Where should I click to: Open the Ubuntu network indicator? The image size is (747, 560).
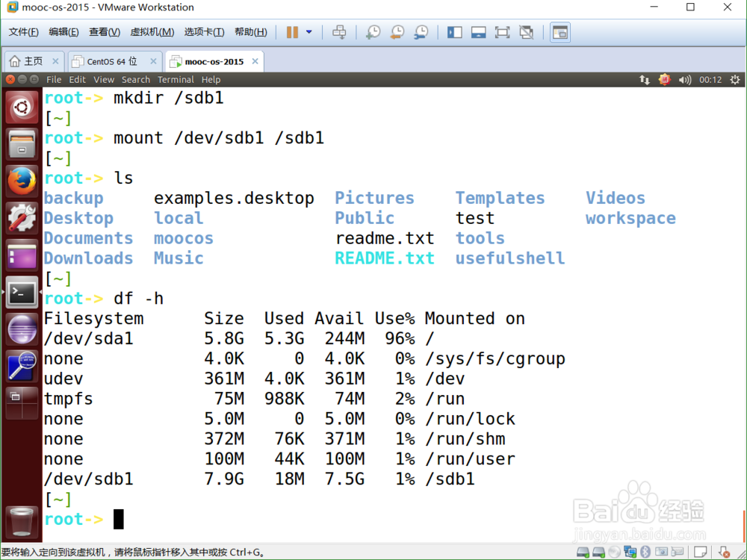click(645, 80)
